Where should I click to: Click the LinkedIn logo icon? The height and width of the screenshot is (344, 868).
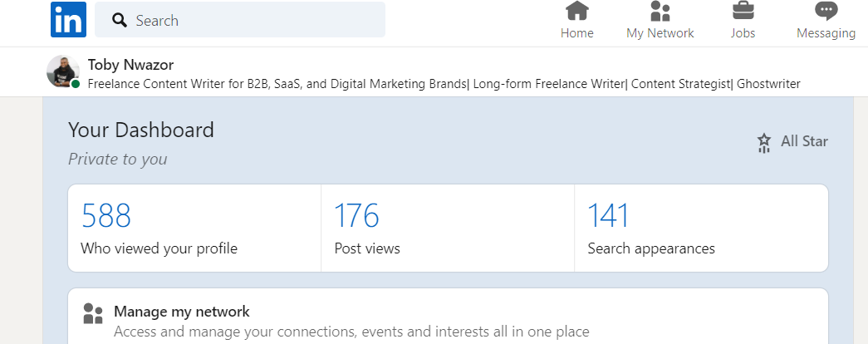68,20
